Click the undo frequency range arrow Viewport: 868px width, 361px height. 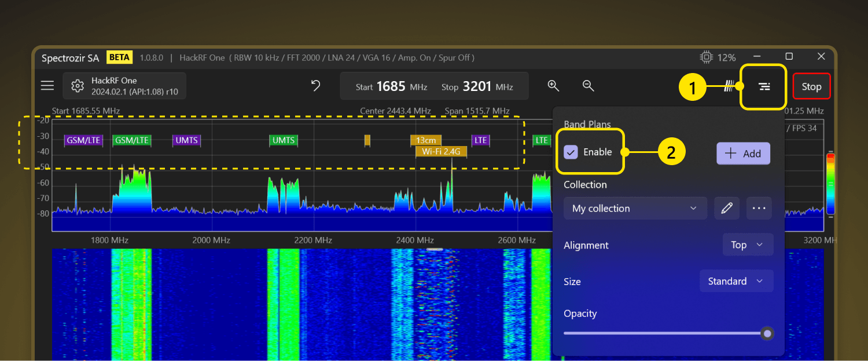(x=315, y=86)
